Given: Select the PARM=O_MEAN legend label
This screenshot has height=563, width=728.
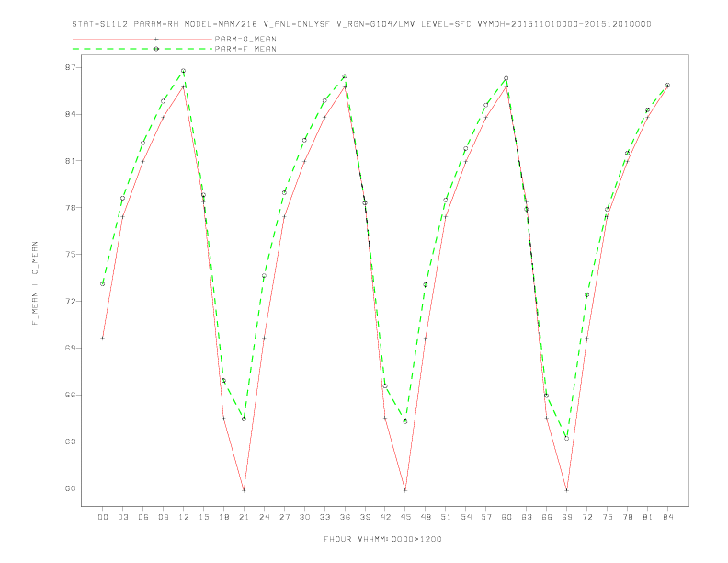Looking at the screenshot, I should point(245,39).
